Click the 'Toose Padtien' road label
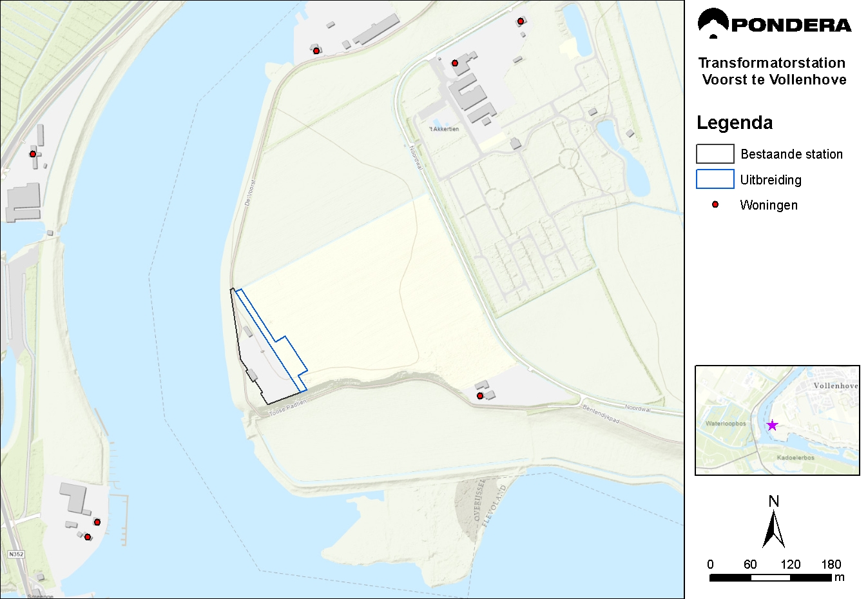Viewport: 868px width, 599px height. 287,408
